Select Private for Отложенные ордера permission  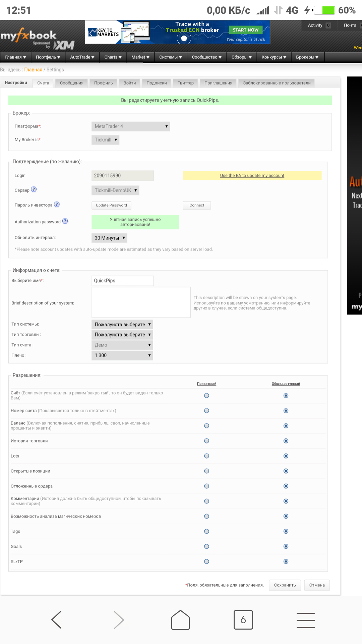point(206,486)
